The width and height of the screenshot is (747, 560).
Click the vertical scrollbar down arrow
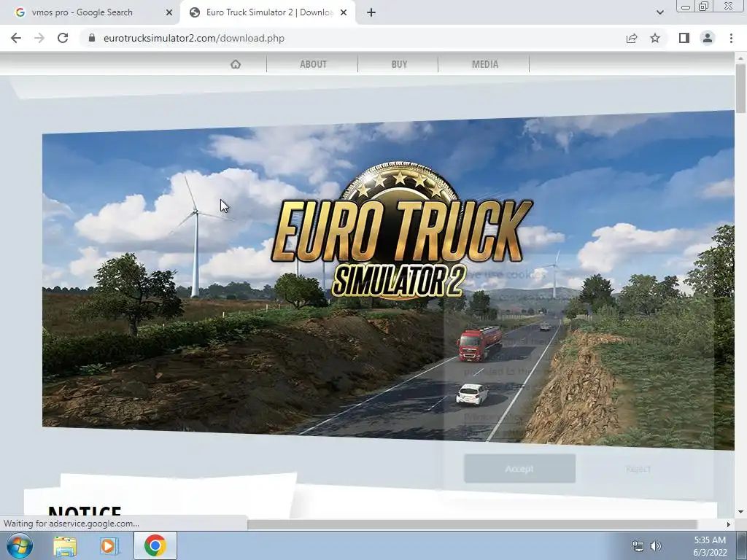(740, 512)
